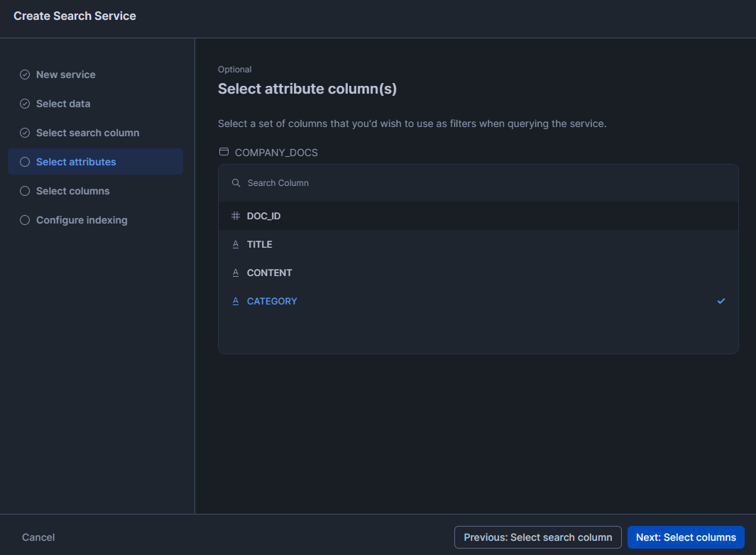The width and height of the screenshot is (756, 555).
Task: Click the magnifier icon in Search Column field
Action: 236,182
